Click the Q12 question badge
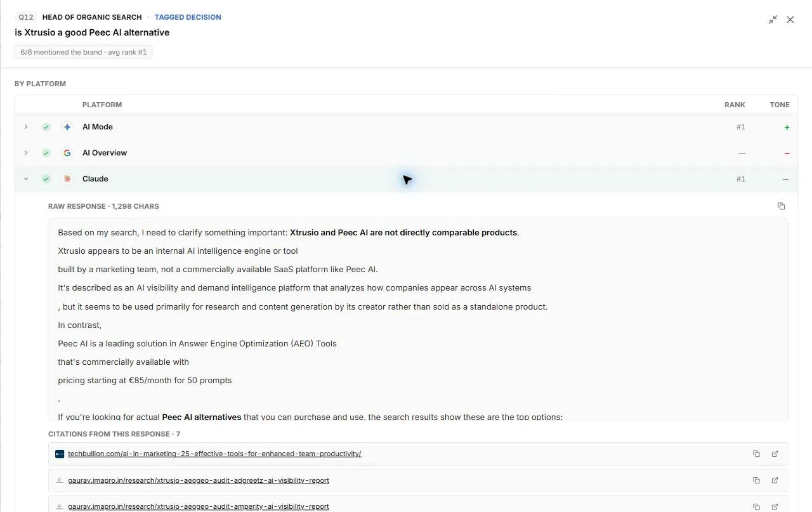 coord(26,17)
